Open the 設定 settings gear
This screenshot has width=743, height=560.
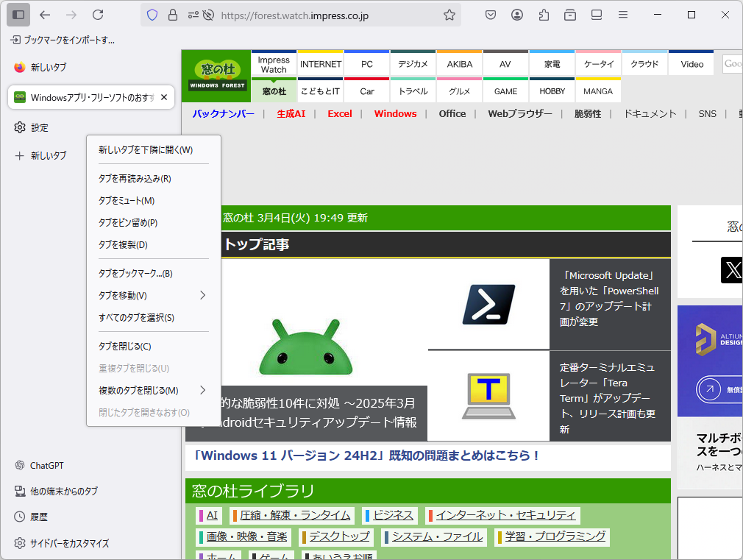(33, 127)
